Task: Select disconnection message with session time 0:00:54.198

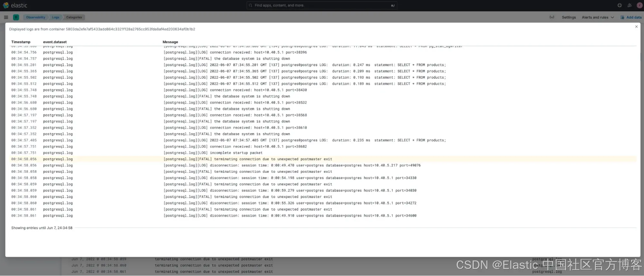Action: [290, 178]
